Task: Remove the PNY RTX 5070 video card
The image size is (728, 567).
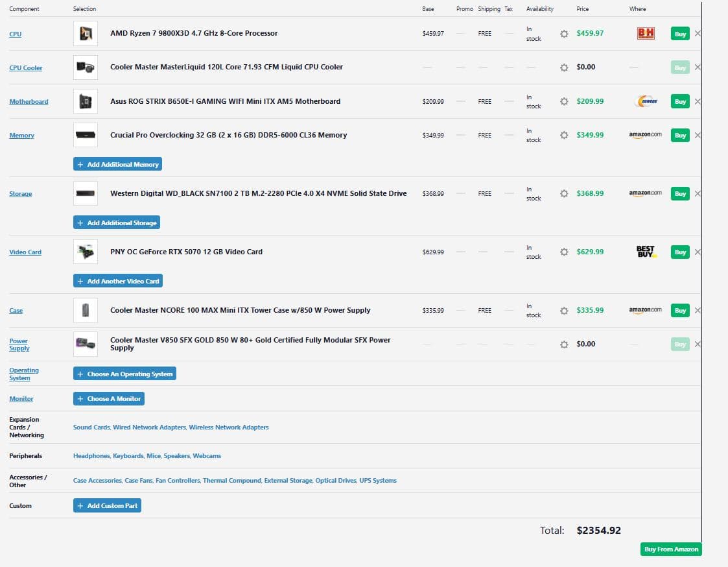Action: click(x=698, y=252)
